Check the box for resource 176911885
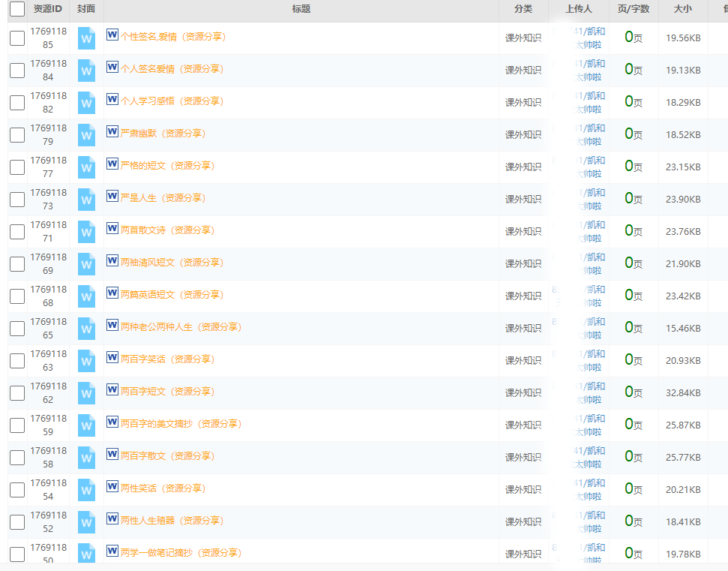Image resolution: width=728 pixels, height=571 pixels. coord(17,38)
